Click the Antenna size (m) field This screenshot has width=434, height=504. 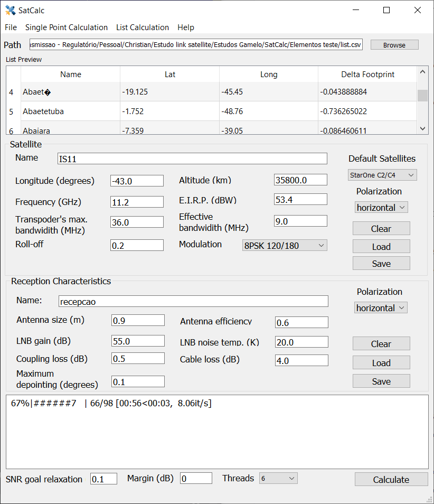(138, 320)
